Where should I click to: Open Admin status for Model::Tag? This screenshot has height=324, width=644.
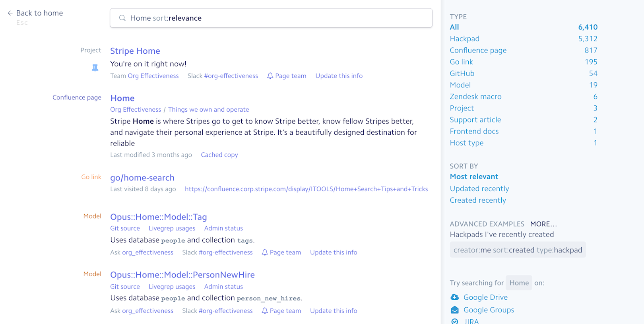[223, 229]
